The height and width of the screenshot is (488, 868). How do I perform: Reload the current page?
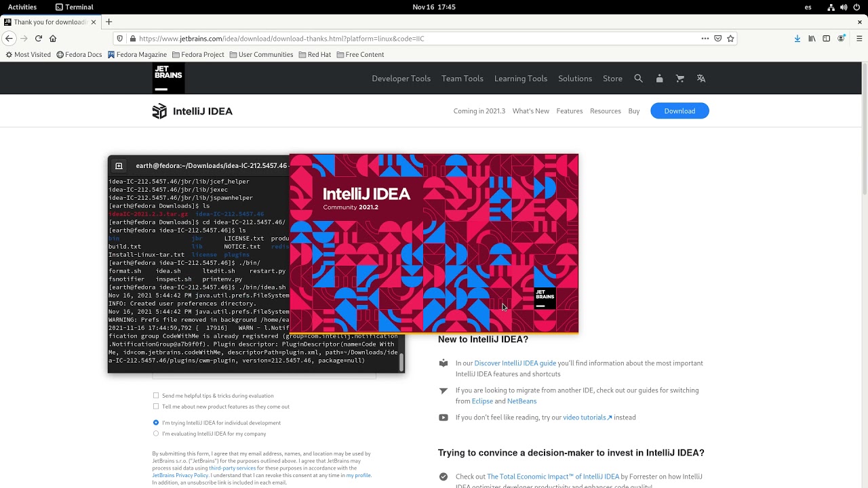click(39, 39)
